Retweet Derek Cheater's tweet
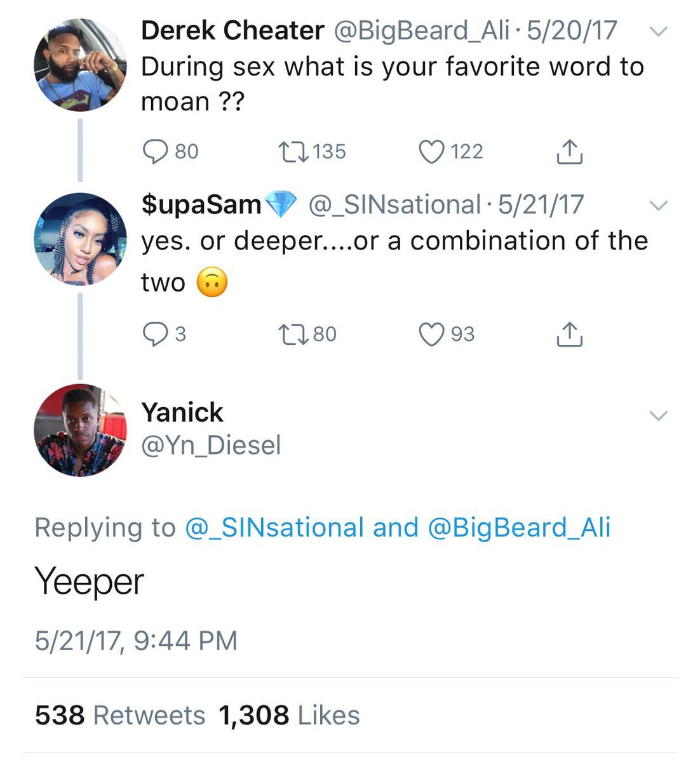Screen dimensions: 700x762 (293, 152)
